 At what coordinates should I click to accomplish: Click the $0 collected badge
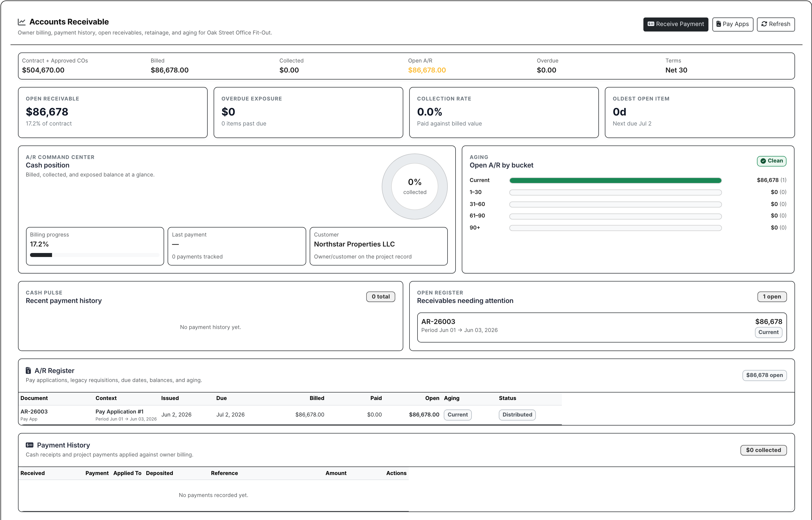tap(763, 450)
